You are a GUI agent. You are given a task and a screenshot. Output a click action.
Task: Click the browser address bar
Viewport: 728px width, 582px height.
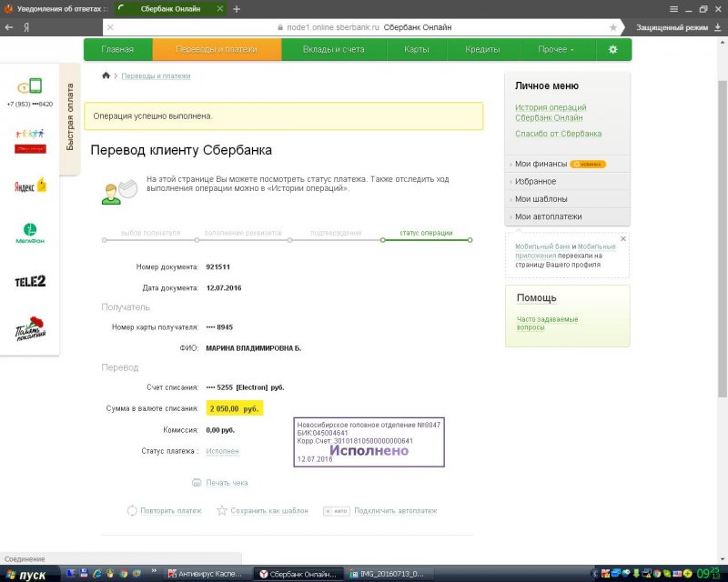point(363,27)
